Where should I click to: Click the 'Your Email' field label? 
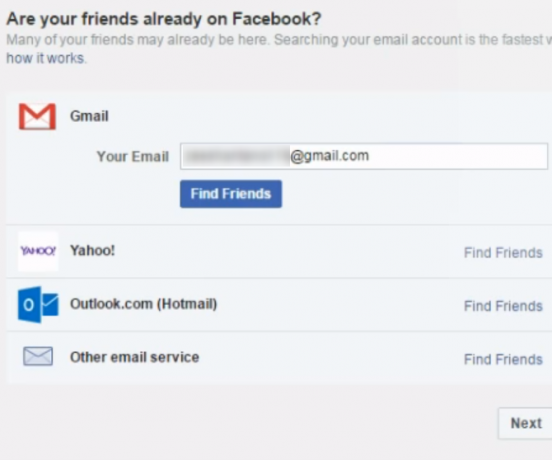133,157
